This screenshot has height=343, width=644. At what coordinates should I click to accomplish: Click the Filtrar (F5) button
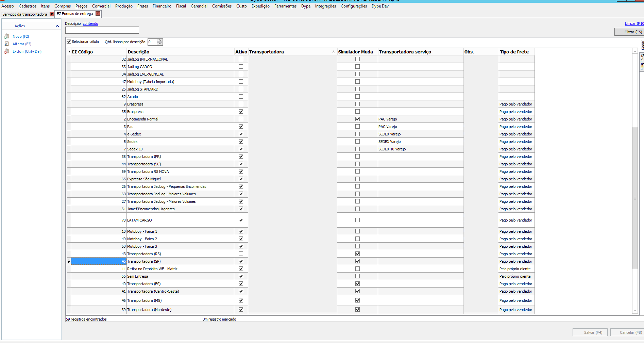pyautogui.click(x=629, y=32)
